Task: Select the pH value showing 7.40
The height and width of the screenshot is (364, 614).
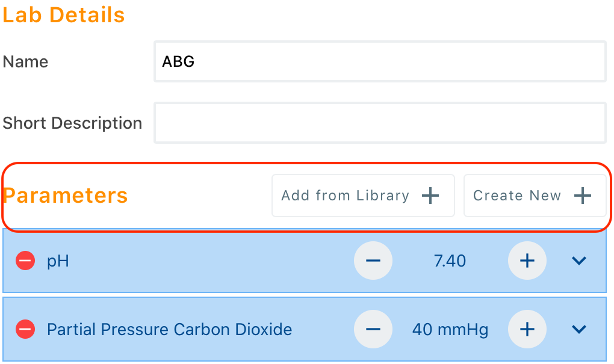Action: 450,261
